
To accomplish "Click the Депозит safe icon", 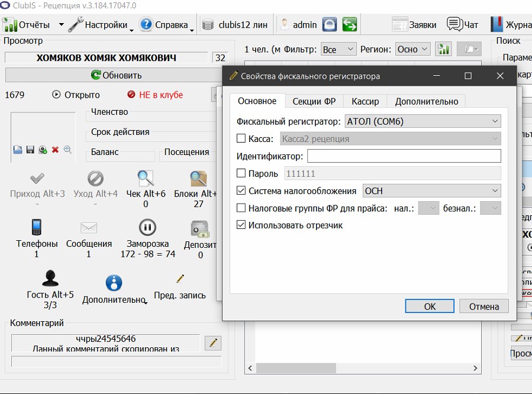I will tap(200, 229).
